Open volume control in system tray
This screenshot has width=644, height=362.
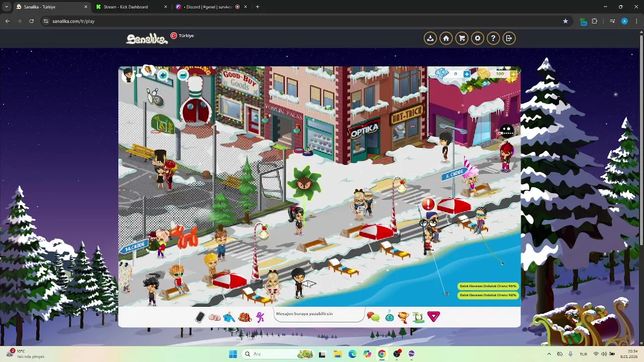point(604,354)
